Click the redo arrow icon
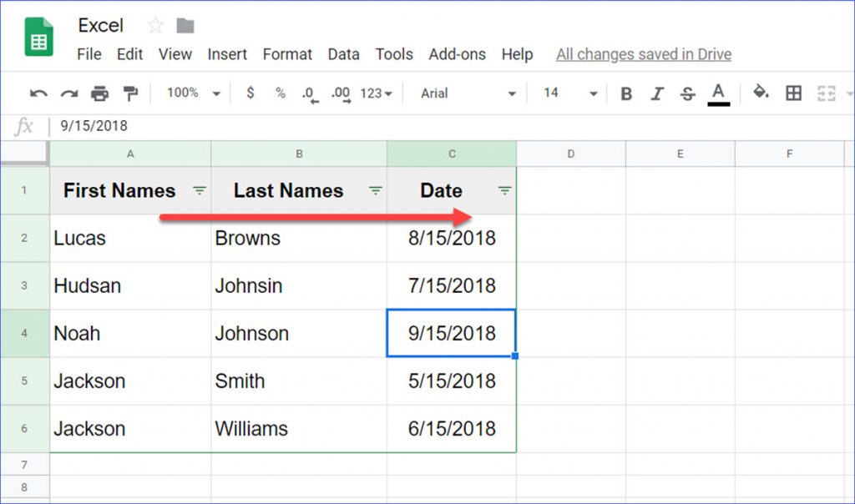855x504 pixels. tap(68, 93)
